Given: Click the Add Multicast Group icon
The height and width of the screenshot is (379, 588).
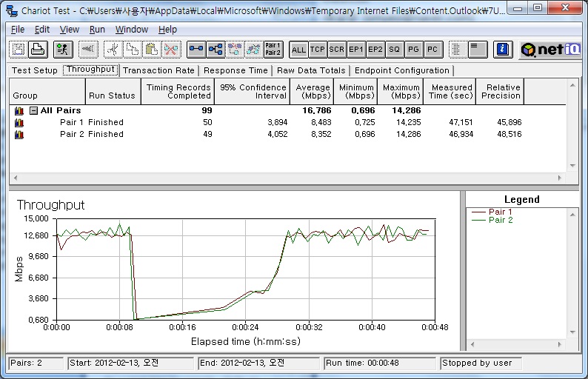Looking at the screenshot, I should point(216,50).
